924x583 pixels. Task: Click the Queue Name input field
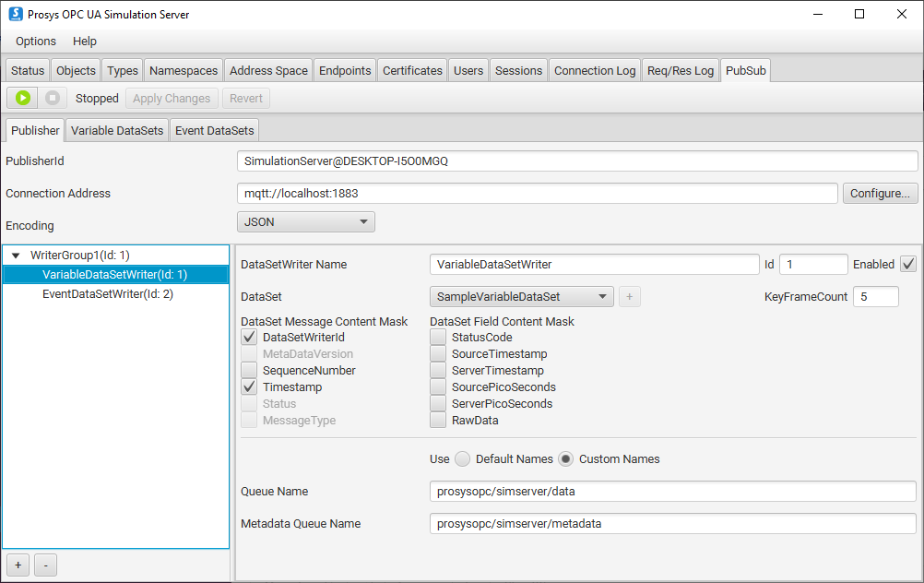[x=672, y=492]
